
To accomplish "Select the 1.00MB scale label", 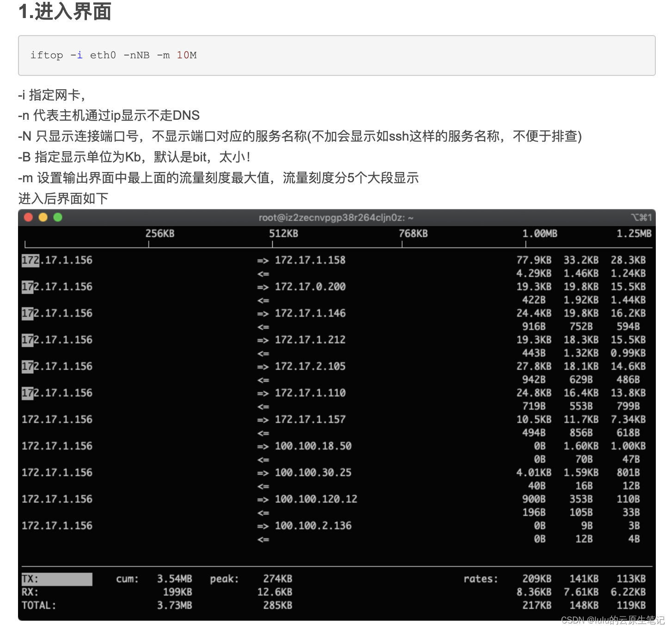I will click(540, 234).
